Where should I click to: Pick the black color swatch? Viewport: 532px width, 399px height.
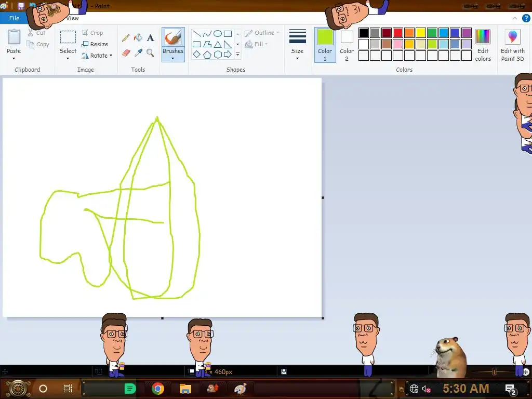pos(363,33)
